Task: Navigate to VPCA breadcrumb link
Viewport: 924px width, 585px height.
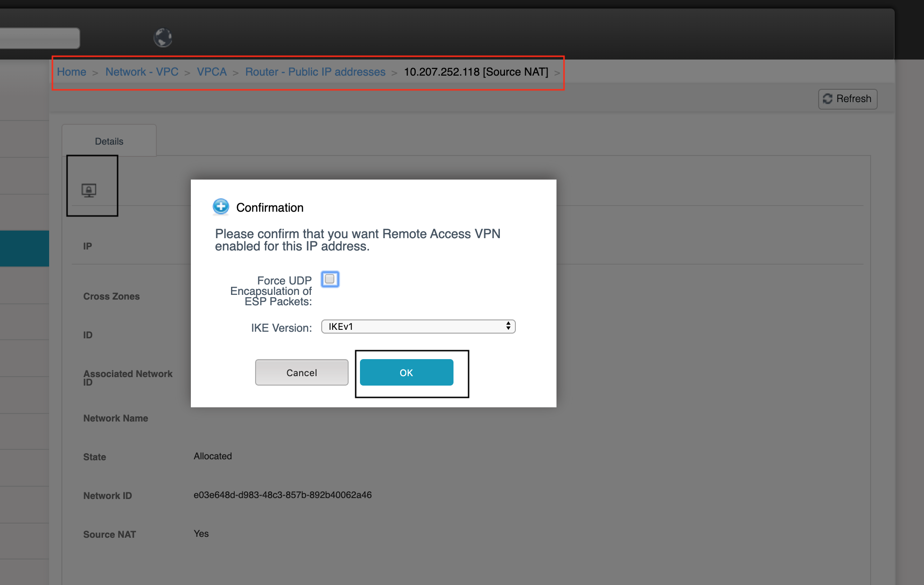Action: coord(212,72)
